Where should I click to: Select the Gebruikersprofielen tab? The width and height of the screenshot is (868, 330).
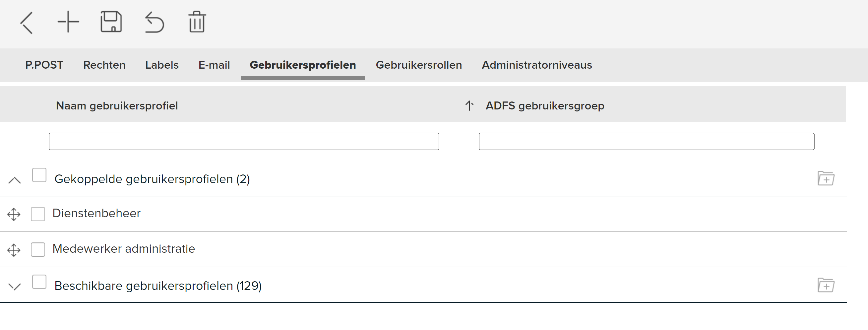coord(303,65)
